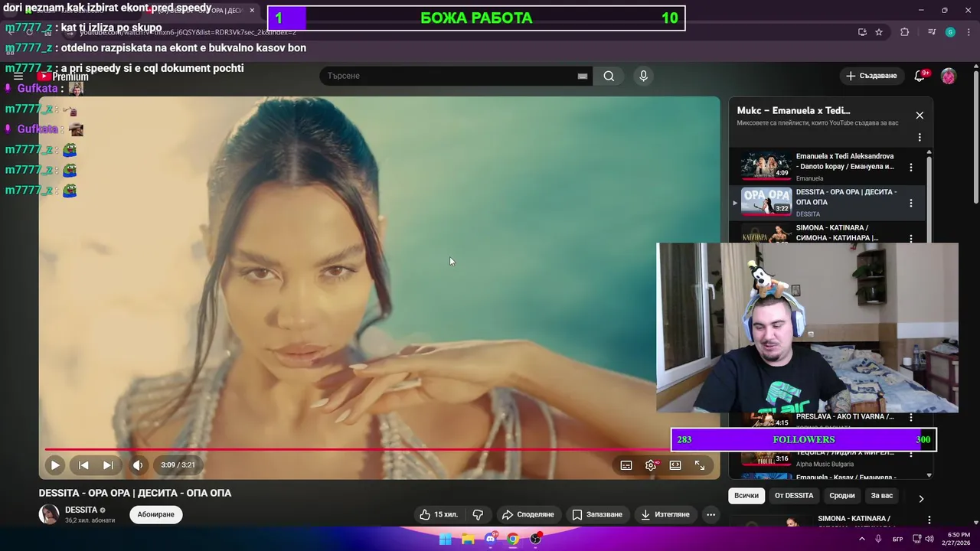This screenshot has width=980, height=551.
Task: Mute the video player volume
Action: (138, 465)
